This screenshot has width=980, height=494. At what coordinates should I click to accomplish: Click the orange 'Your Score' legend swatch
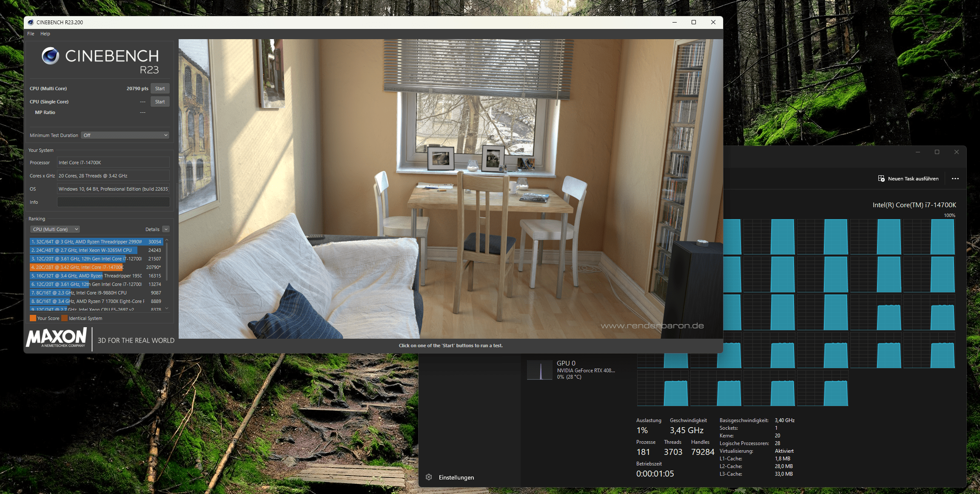(x=33, y=318)
